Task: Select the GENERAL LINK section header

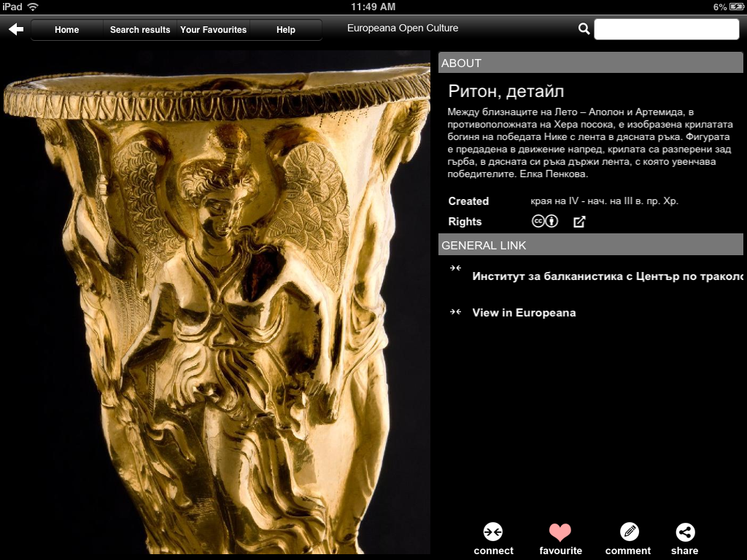Action: tap(590, 245)
